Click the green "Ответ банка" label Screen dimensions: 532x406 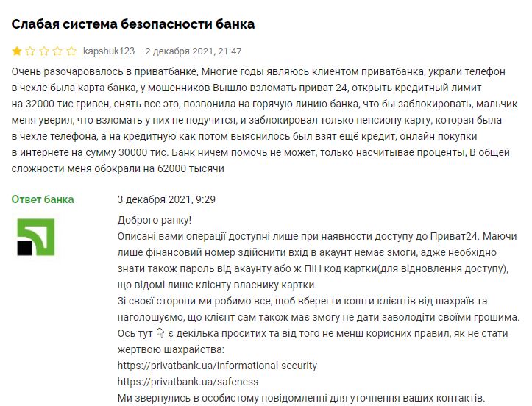pyautogui.click(x=43, y=199)
